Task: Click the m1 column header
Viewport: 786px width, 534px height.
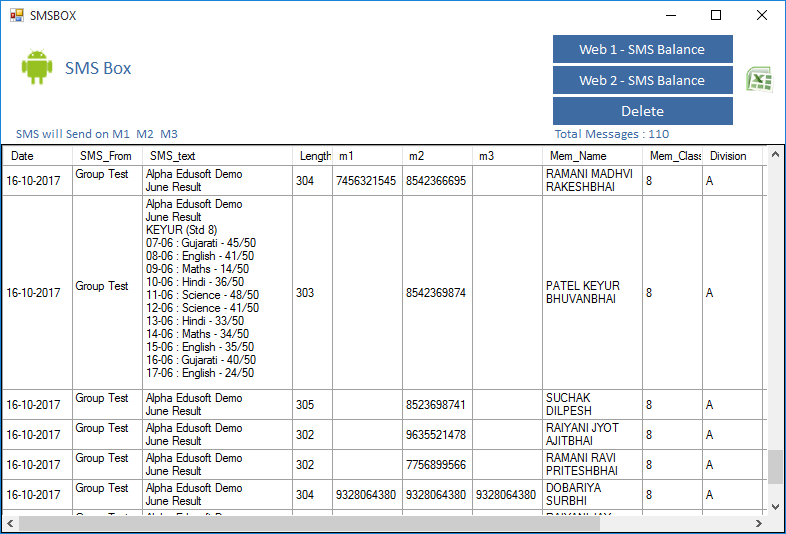Action: coord(345,156)
